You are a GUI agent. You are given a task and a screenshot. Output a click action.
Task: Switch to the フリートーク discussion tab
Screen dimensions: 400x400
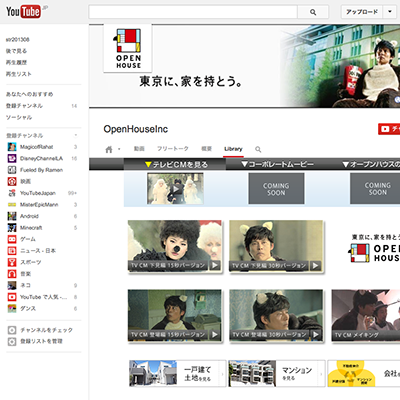173,149
